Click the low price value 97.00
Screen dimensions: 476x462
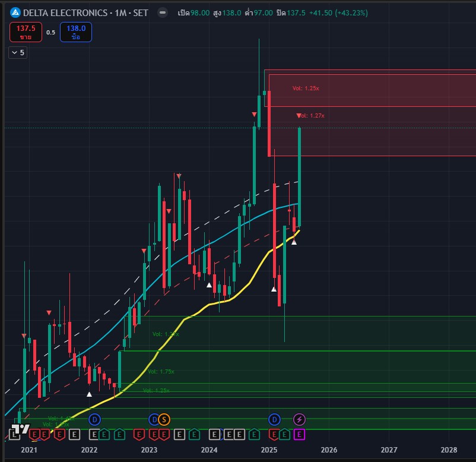(x=263, y=13)
